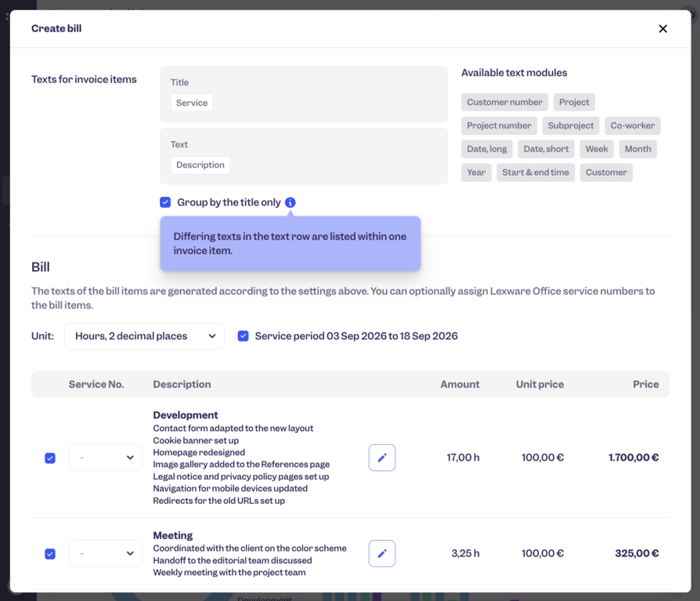Viewport: 700px width, 601px height.
Task: Add the Subproject text module
Action: (x=571, y=125)
